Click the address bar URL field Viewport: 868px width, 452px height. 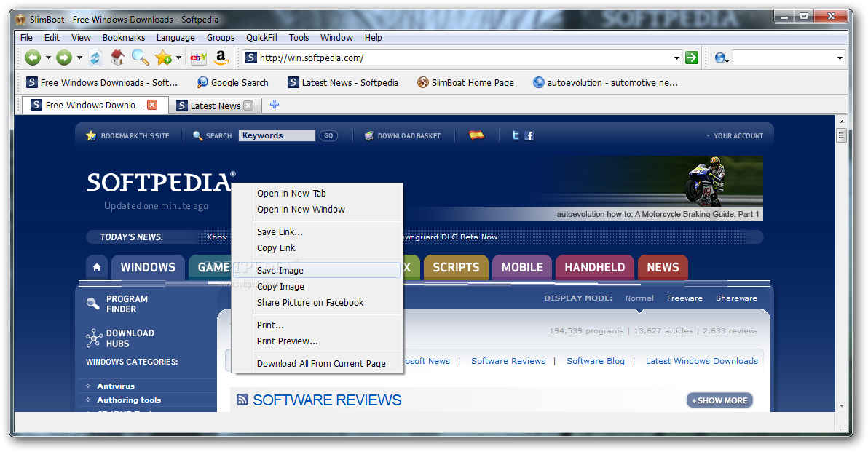coord(463,58)
